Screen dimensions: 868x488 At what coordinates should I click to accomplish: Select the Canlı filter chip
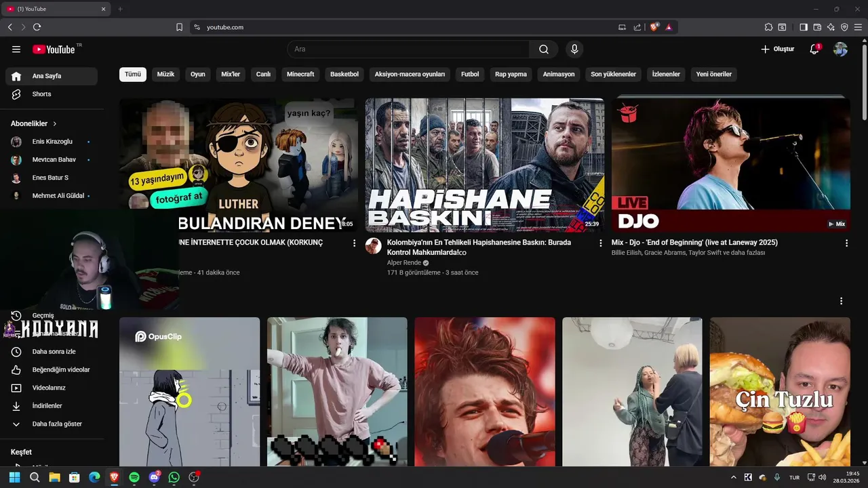point(264,75)
